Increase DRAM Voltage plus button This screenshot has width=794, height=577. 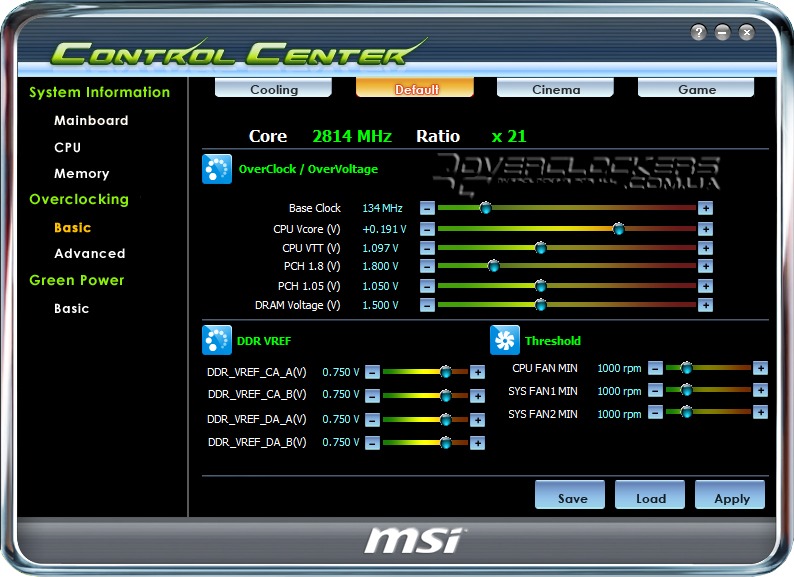pyautogui.click(x=705, y=305)
